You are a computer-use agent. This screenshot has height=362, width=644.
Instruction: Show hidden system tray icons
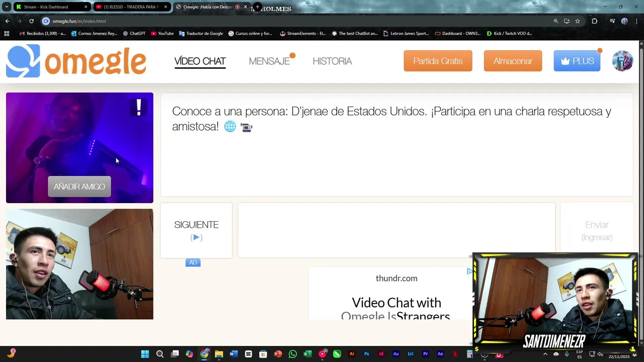(545, 354)
